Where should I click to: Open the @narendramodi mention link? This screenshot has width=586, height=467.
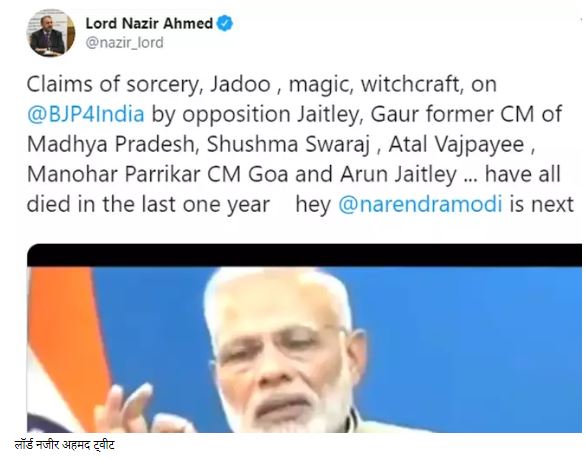(420, 204)
